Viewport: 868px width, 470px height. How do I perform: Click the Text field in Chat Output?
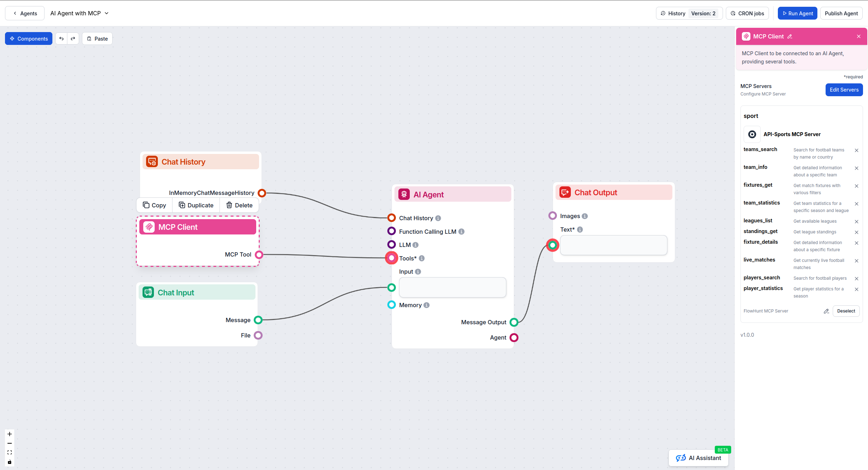[x=613, y=245]
